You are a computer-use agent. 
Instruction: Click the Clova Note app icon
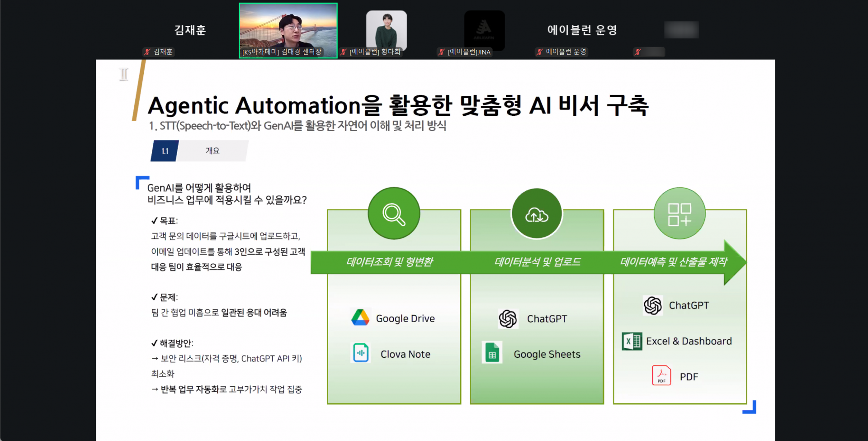[361, 353]
